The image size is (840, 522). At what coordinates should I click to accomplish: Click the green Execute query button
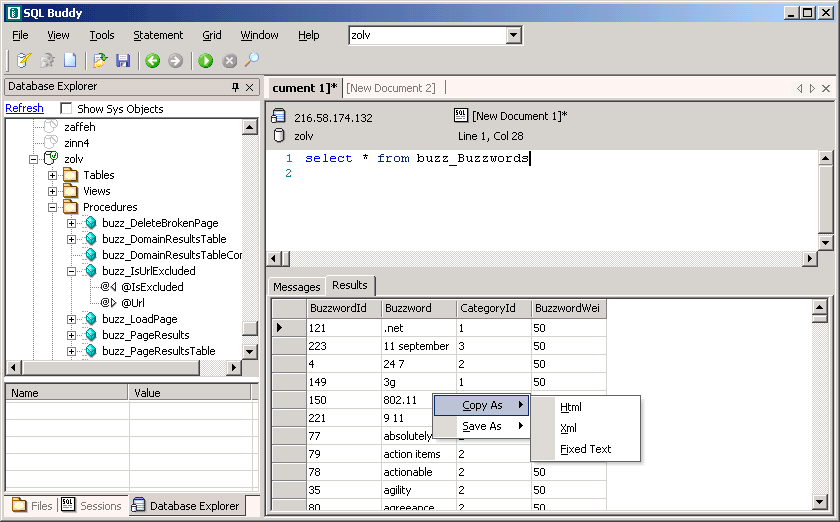(x=205, y=61)
